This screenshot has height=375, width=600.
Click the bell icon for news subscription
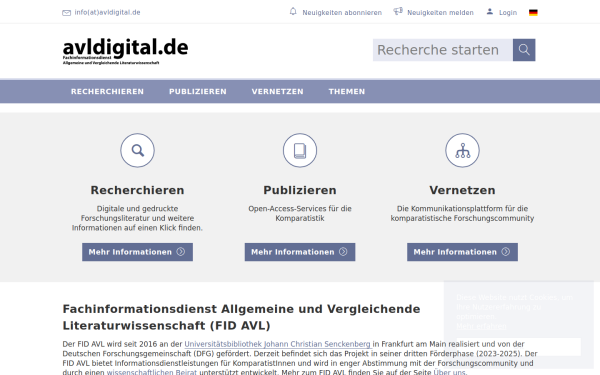[x=293, y=11]
